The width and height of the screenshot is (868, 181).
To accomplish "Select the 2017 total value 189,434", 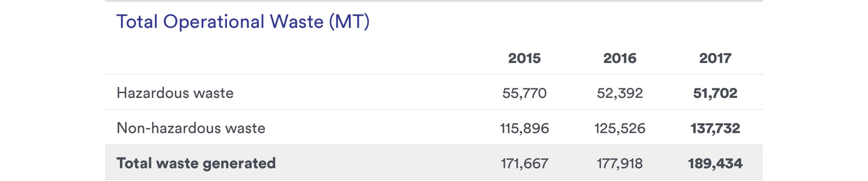I will (715, 164).
